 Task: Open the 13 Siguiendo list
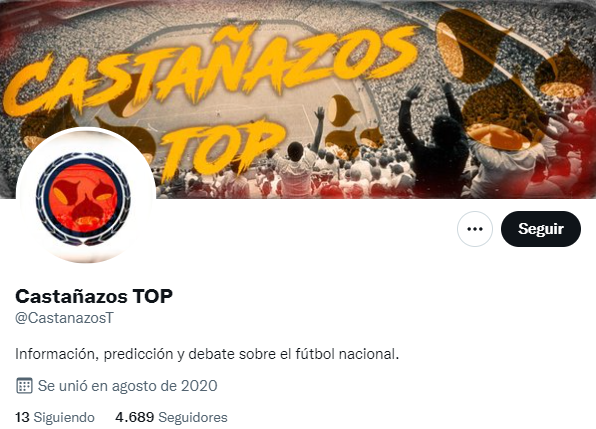pos(55,417)
